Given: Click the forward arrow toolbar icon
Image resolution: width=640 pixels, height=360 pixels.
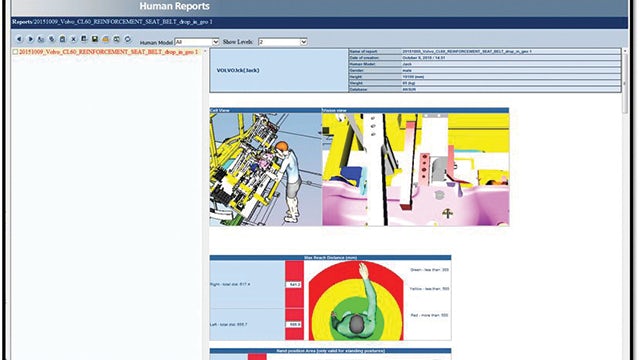Looking at the screenshot, I should click(x=30, y=39).
